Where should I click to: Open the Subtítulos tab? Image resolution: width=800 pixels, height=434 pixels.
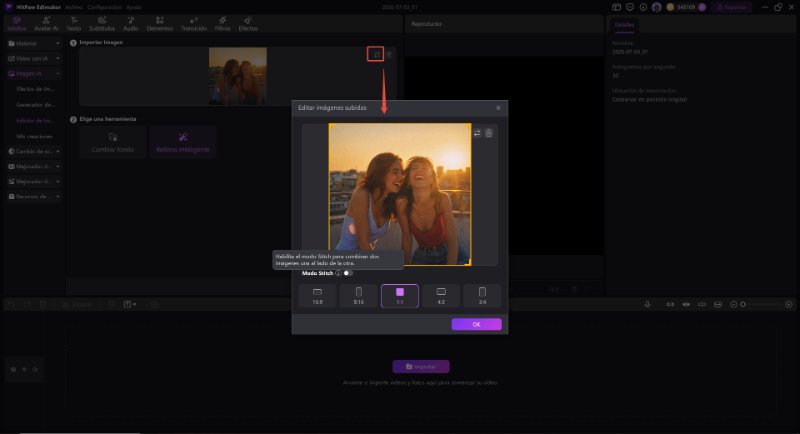[x=102, y=23]
